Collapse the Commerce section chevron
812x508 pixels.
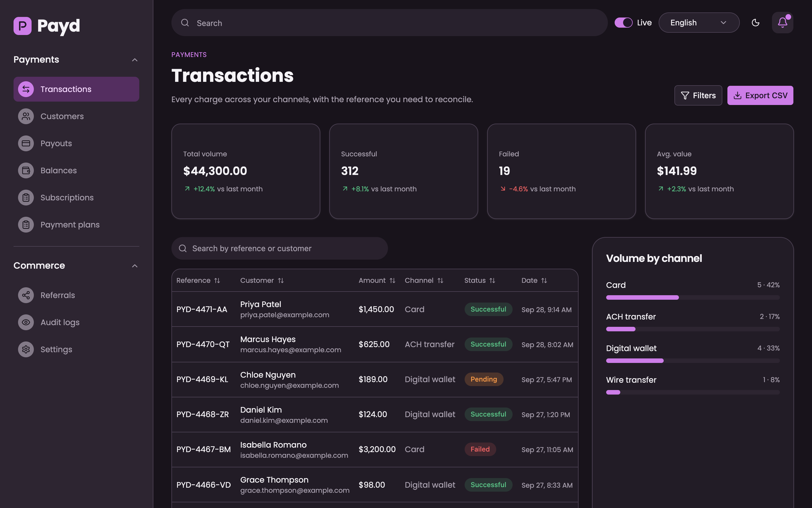point(135,266)
